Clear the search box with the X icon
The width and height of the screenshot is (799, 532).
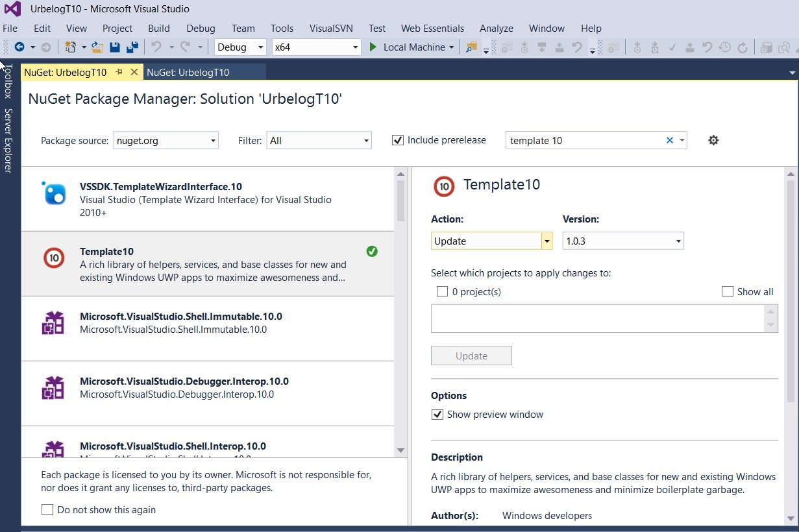tap(669, 140)
